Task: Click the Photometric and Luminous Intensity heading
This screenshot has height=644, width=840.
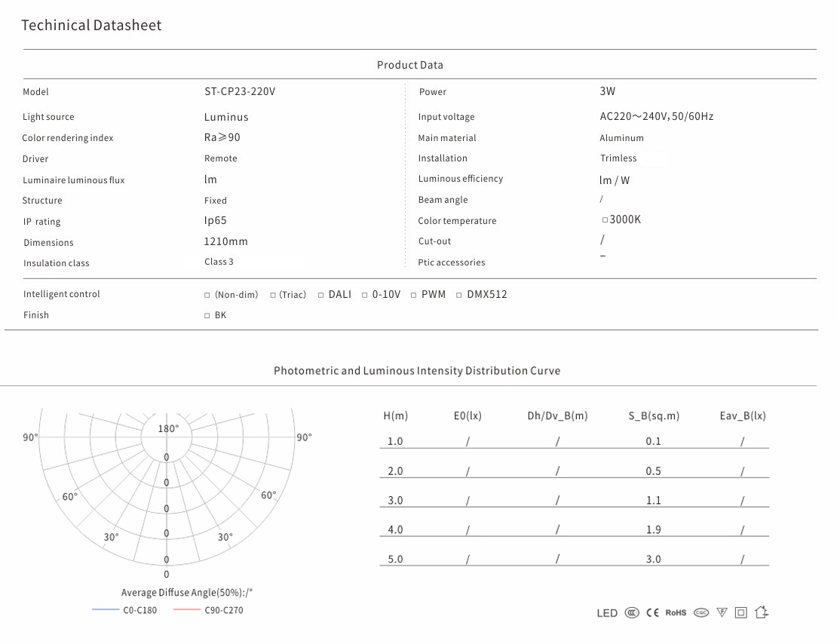Action: pos(417,371)
